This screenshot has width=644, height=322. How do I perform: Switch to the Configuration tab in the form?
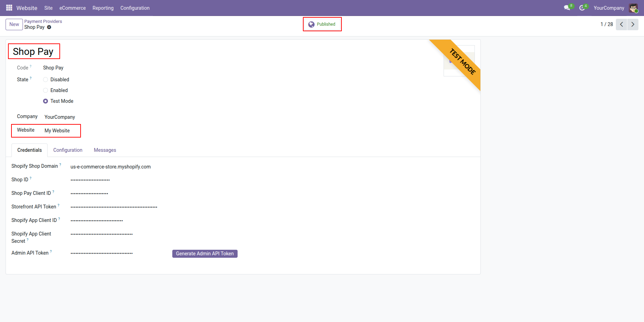pyautogui.click(x=68, y=150)
